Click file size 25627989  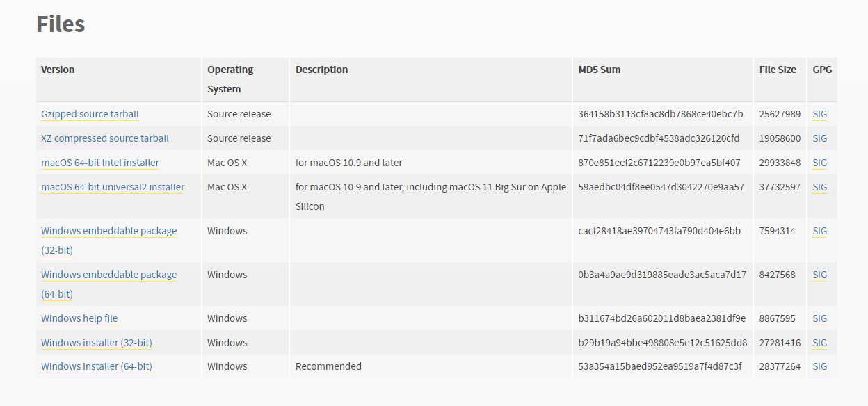780,114
